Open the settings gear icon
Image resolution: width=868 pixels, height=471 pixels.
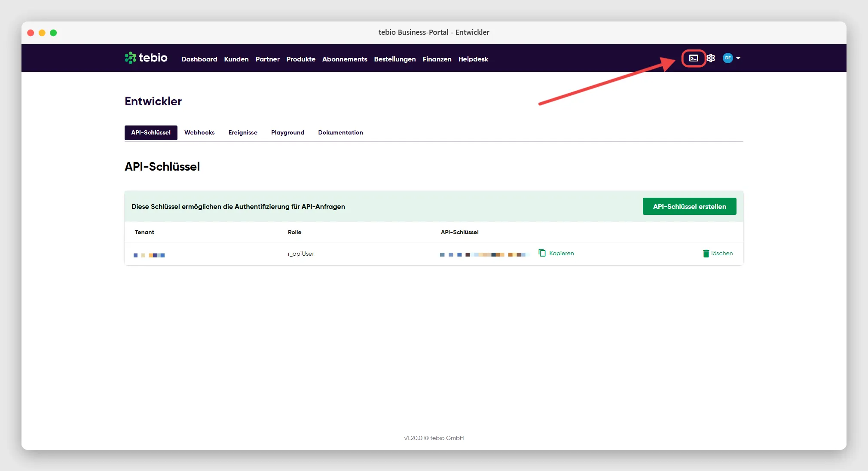tap(711, 58)
